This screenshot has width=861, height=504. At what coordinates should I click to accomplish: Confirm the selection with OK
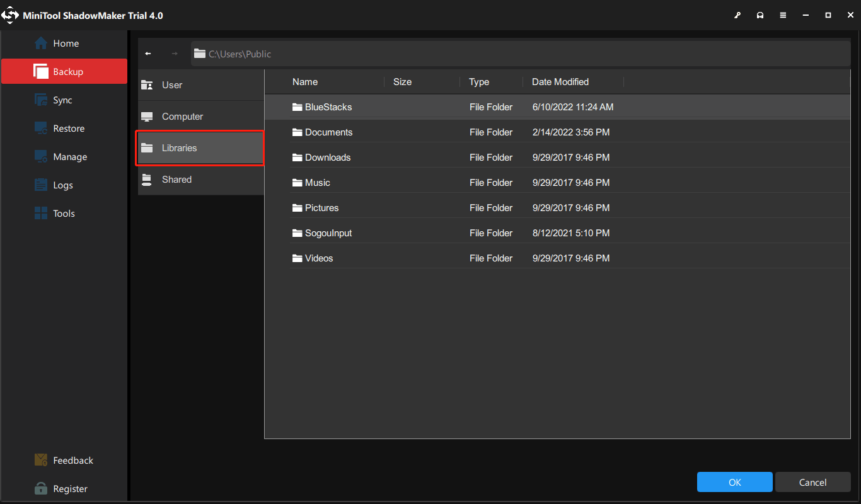click(x=735, y=483)
